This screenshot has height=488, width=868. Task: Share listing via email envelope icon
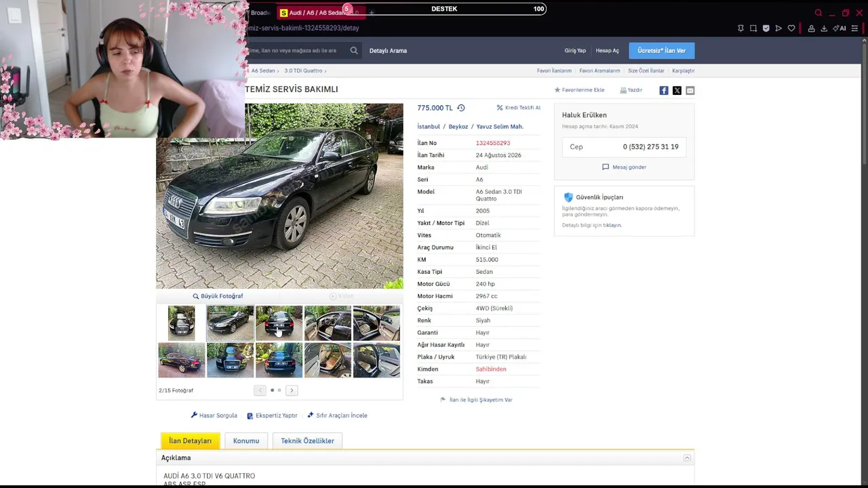click(x=690, y=90)
